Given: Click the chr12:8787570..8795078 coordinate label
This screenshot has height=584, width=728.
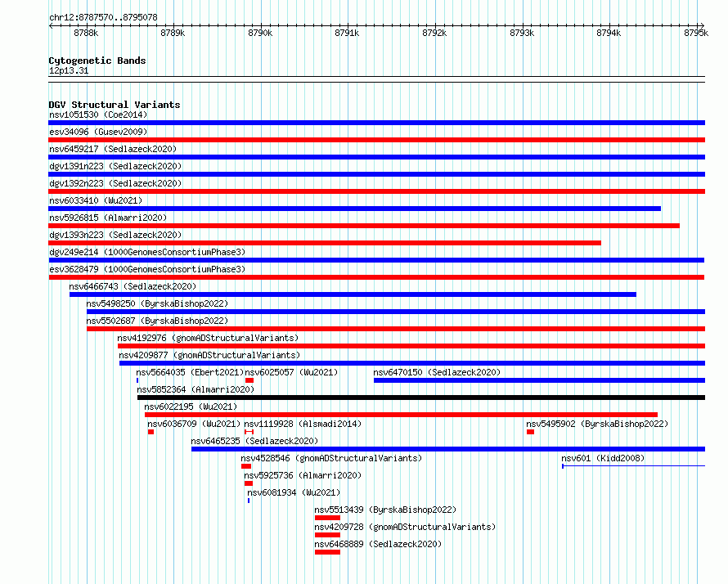Looking at the screenshot, I should point(103,17).
